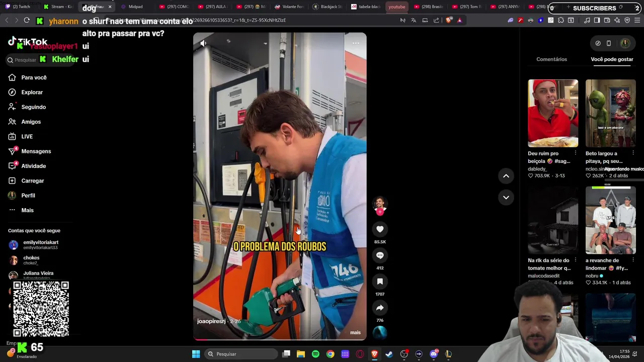Viewport: 644px width, 362px height.
Task: Open the translate page icon in address bar
Action: coord(414,20)
